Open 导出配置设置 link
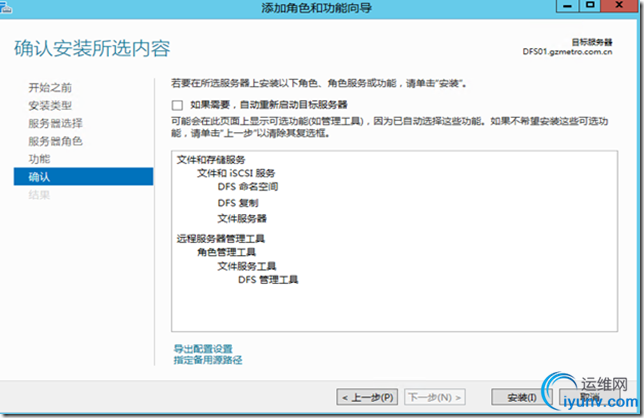Viewport: 644px width, 418px height. pyautogui.click(x=203, y=349)
